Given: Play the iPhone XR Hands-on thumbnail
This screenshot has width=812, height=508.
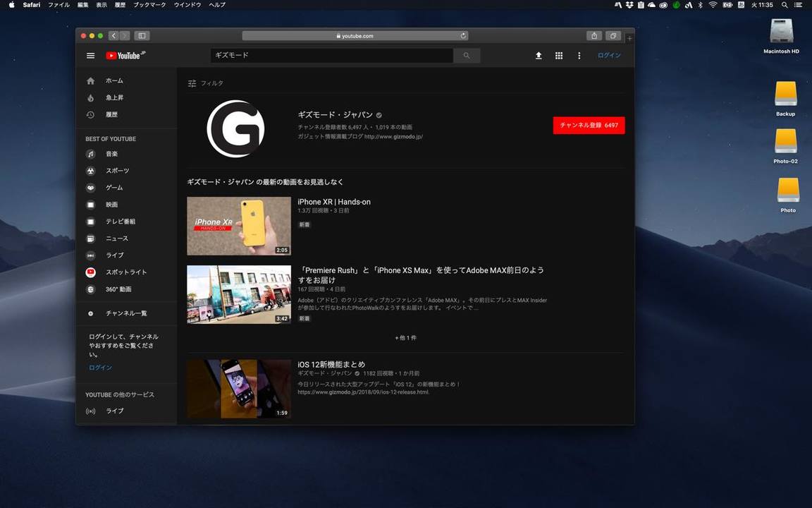Looking at the screenshot, I should click(239, 226).
